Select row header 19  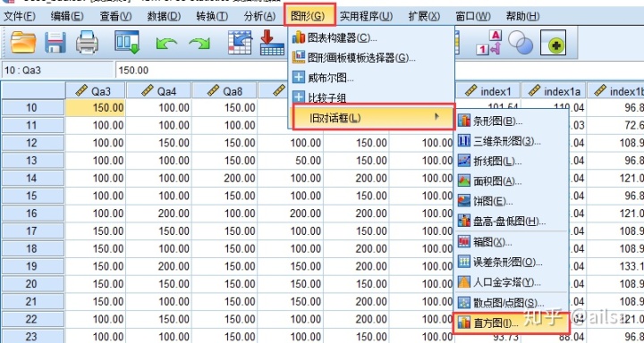[32, 266]
